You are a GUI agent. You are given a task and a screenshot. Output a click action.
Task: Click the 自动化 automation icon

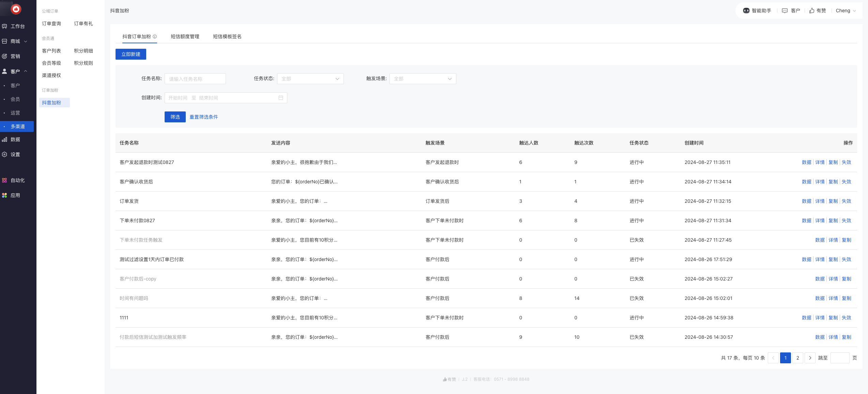(4, 180)
